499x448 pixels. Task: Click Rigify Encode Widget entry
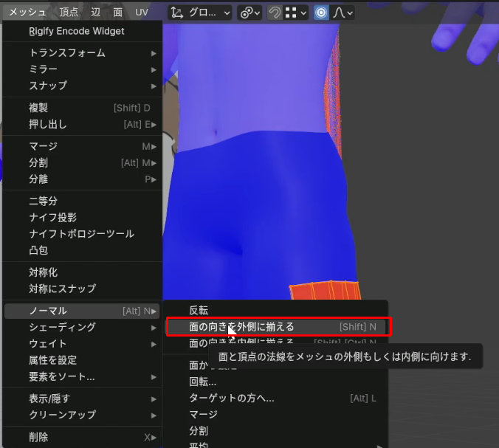pos(83,31)
